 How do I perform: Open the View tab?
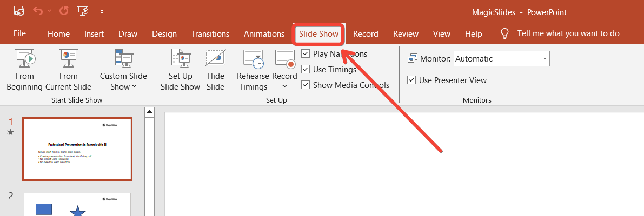coord(442,34)
